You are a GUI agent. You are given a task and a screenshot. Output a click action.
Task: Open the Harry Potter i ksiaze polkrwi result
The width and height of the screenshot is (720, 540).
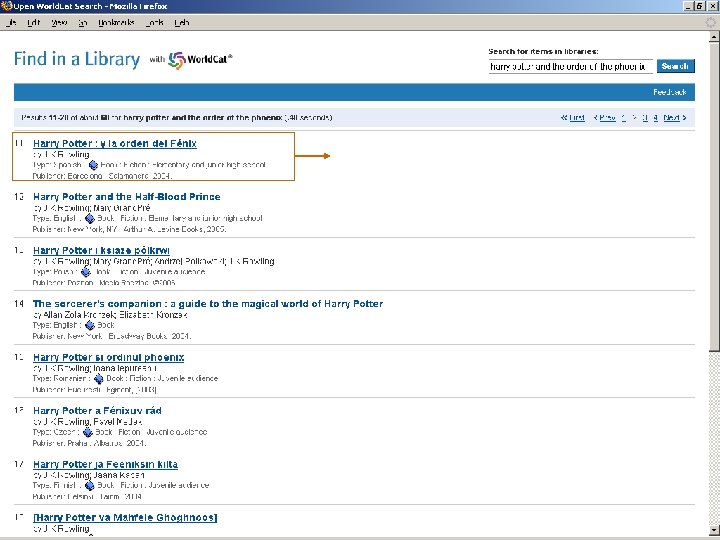(101, 250)
